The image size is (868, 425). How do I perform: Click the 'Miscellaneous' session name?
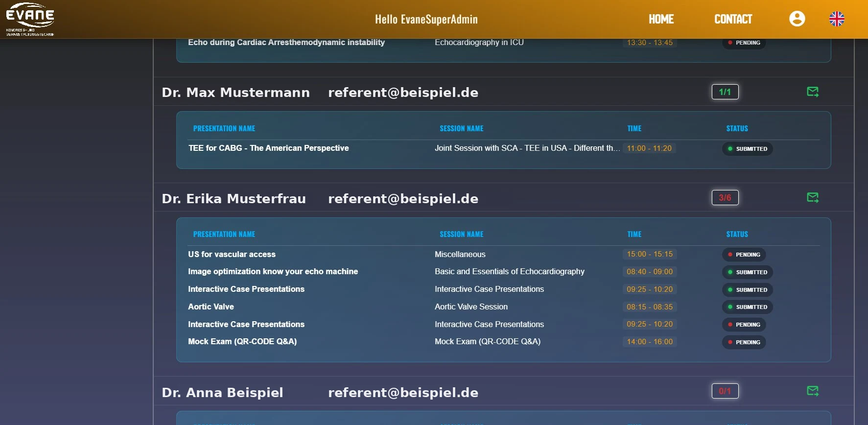460,254
